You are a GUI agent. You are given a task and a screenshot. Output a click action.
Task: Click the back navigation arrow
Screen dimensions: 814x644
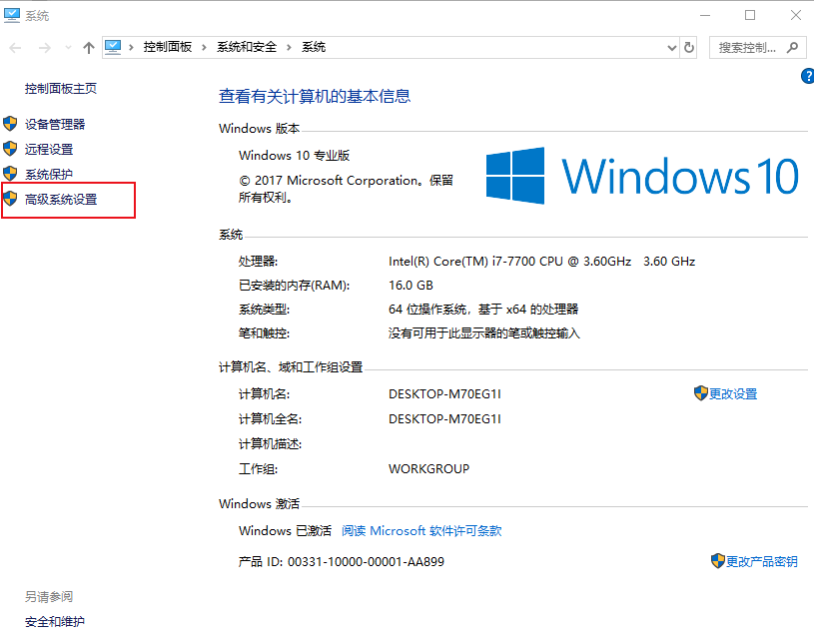(x=16, y=48)
